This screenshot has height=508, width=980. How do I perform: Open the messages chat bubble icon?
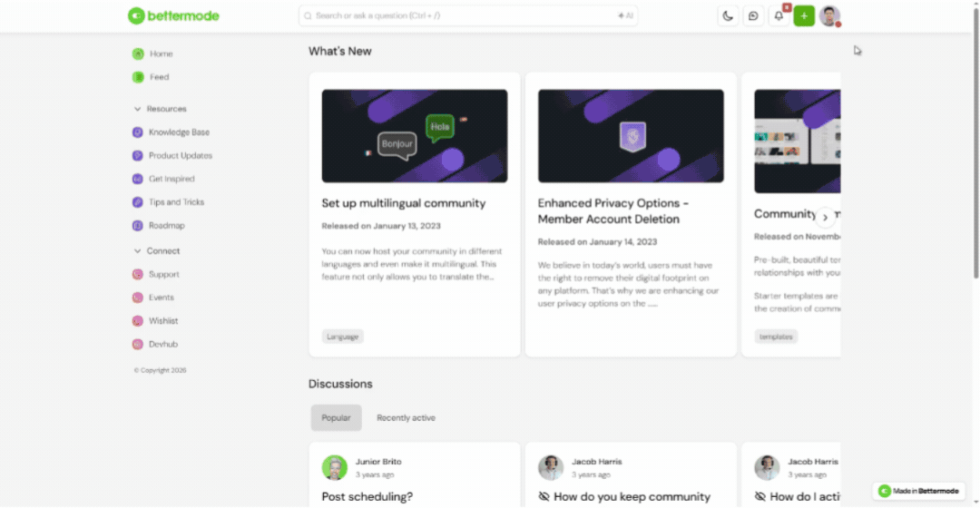click(753, 16)
